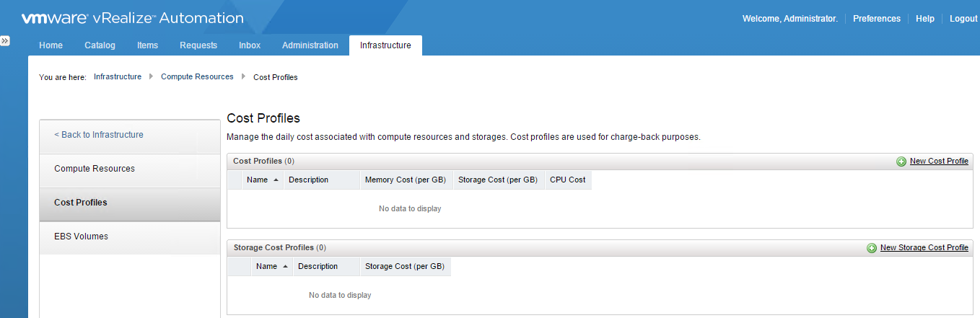Switch to the Items tab
980x318 pixels.
pyautogui.click(x=147, y=45)
